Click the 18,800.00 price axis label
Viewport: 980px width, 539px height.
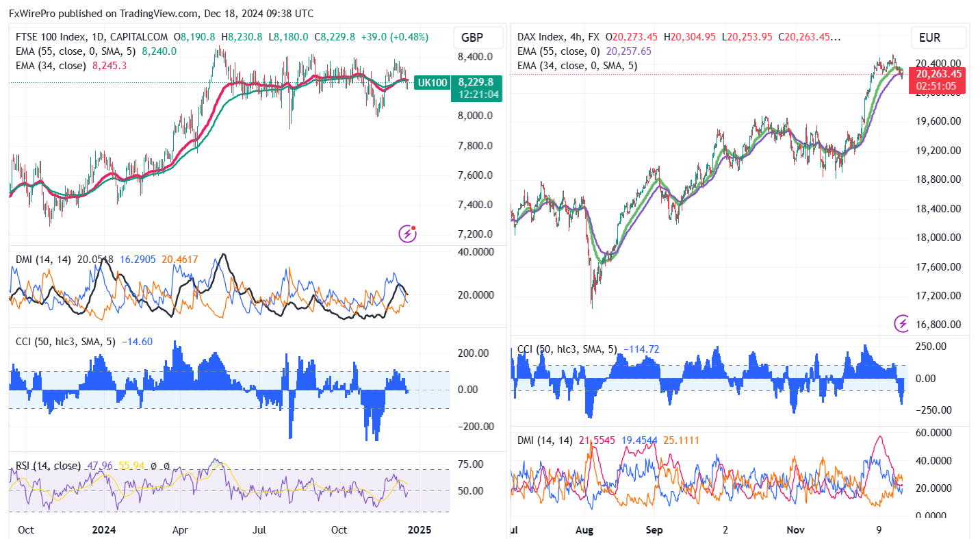[x=939, y=179]
